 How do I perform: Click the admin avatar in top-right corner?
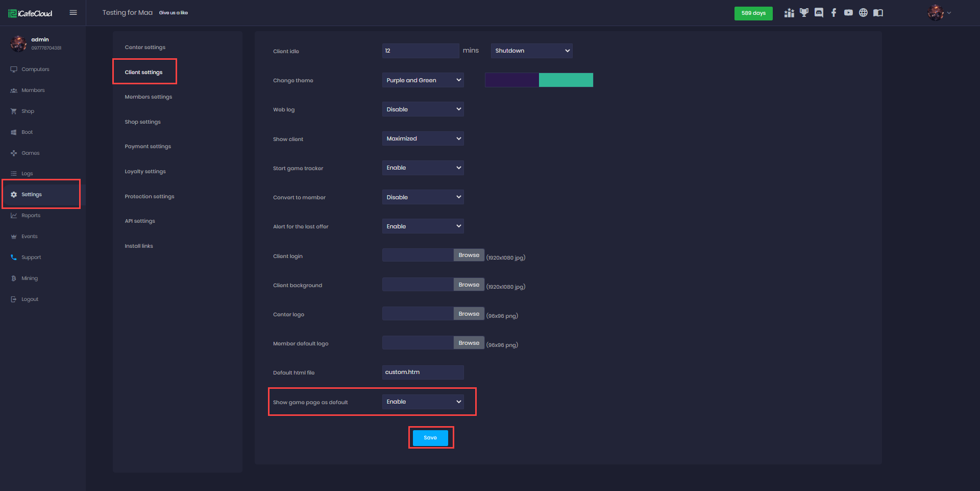click(x=936, y=13)
